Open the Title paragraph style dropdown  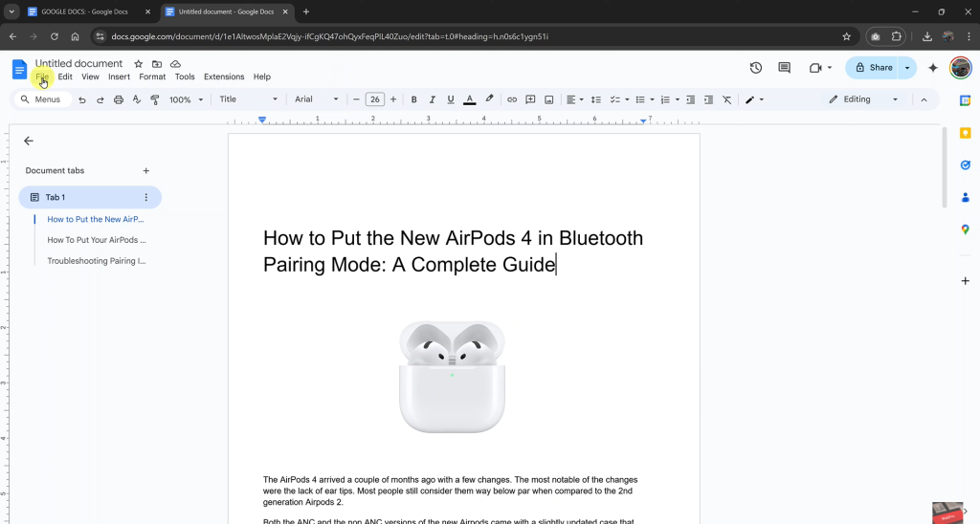coord(248,99)
